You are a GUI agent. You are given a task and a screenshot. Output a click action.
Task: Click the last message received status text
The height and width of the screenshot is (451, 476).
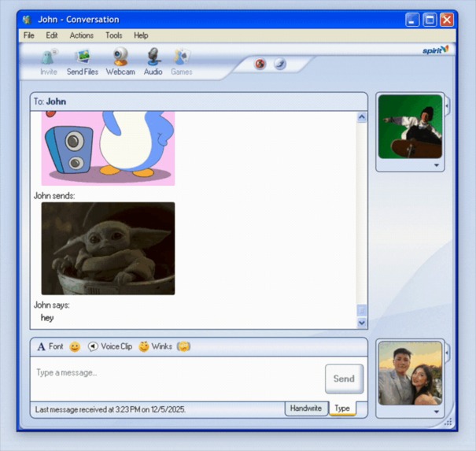pyautogui.click(x=110, y=409)
